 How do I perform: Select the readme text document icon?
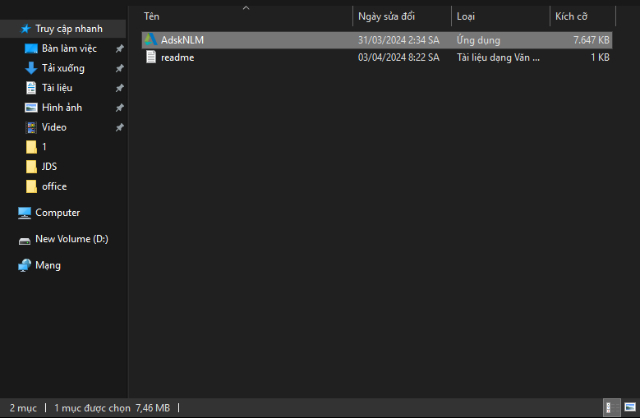click(x=151, y=57)
